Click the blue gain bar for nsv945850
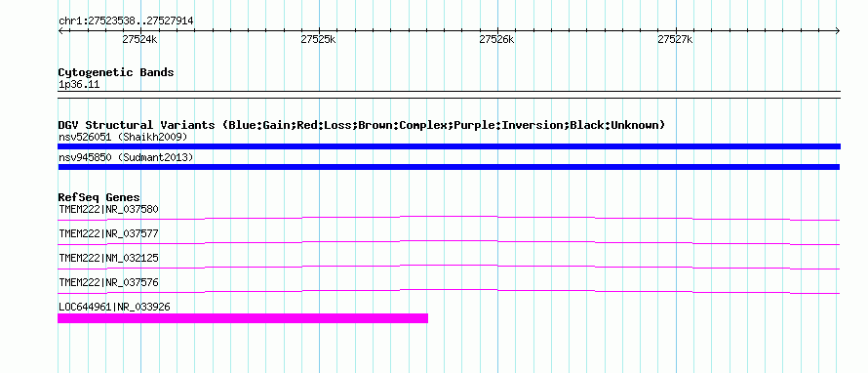This screenshot has width=868, height=373. (449, 167)
